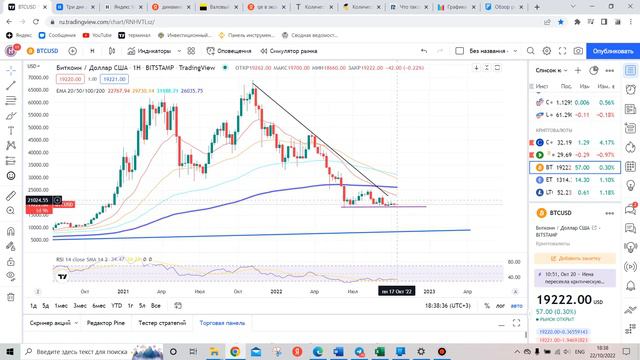Open the H timeframe interval selector
640x360 pixels.
[x=92, y=51]
